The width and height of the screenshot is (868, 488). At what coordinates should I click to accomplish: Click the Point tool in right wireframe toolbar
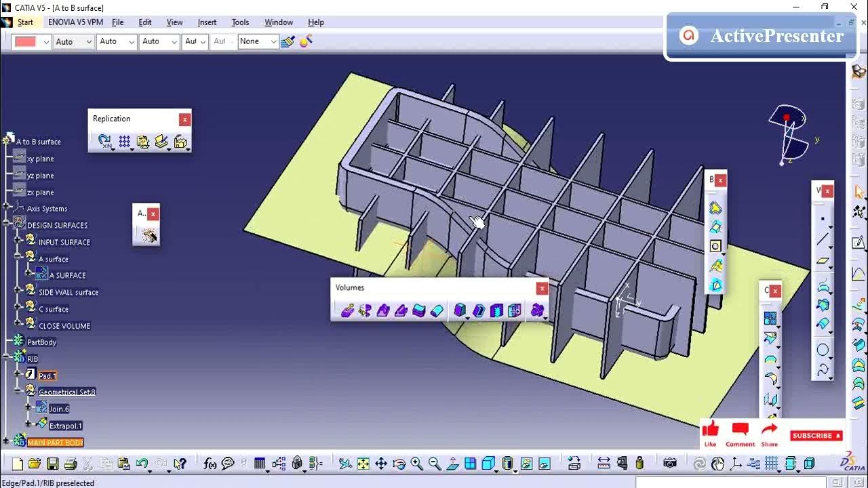tap(823, 219)
